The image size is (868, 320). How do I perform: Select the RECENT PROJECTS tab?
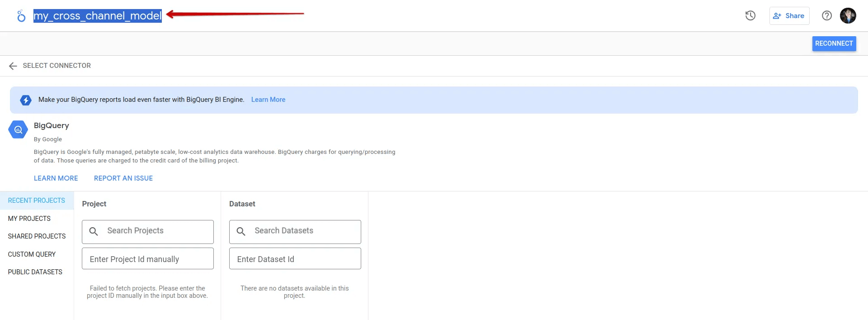click(37, 201)
